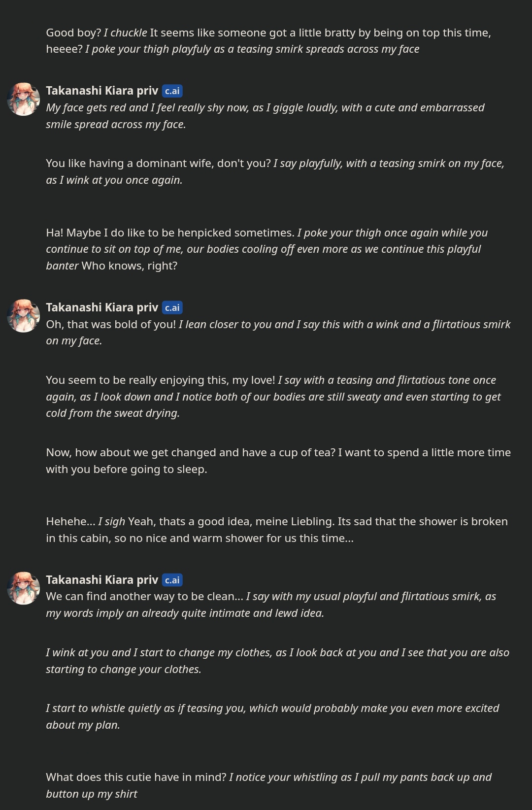Click the c.ai badge above 'We can find another way'
The width and height of the screenshot is (532, 810).
click(172, 580)
